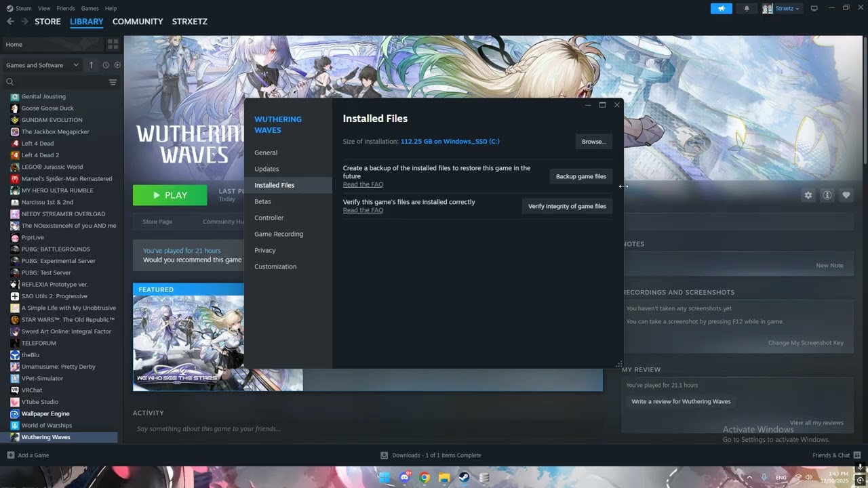The height and width of the screenshot is (488, 868).
Task: Open the Windows Start button on the taskbar
Action: 384,477
